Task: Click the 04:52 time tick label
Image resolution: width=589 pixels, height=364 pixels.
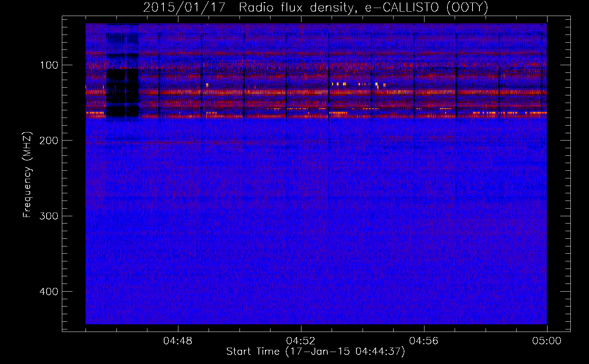Action: click(301, 341)
